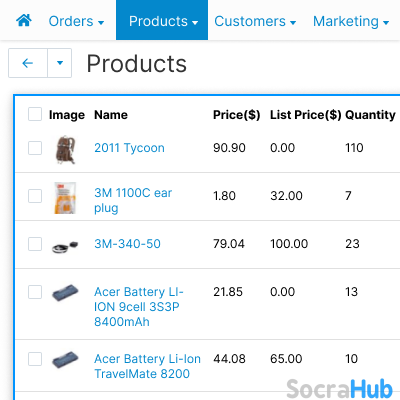Image resolution: width=400 pixels, height=400 pixels.
Task: Open the 3M 1100C ear plug link
Action: click(x=133, y=200)
